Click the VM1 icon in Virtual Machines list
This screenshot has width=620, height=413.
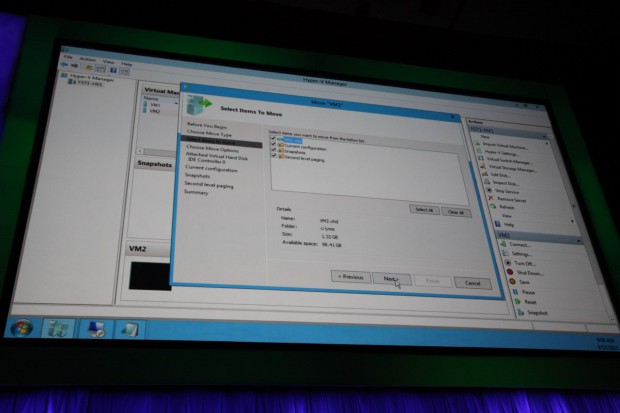point(145,104)
